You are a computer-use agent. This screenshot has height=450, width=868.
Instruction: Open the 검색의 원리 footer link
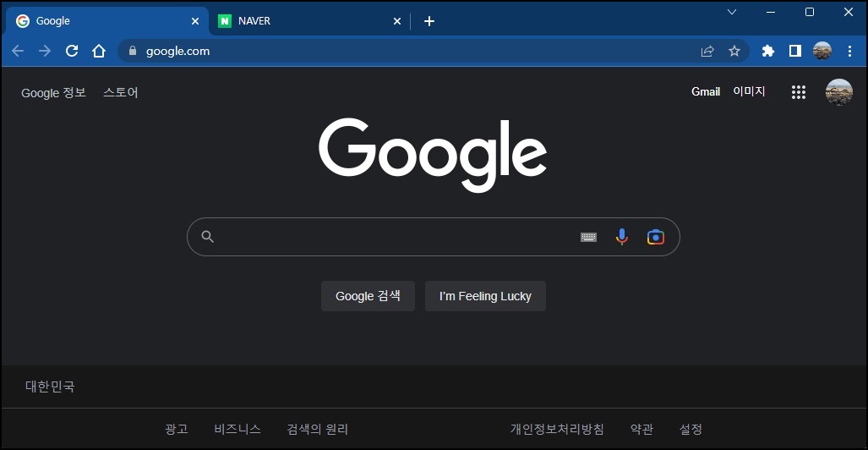point(317,429)
